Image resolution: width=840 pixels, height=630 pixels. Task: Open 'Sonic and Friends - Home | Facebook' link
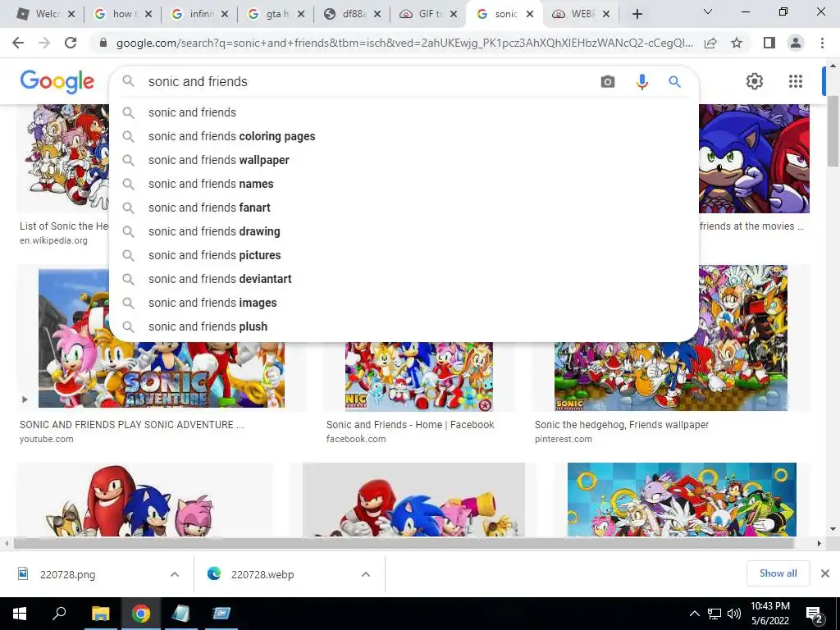[x=410, y=425]
